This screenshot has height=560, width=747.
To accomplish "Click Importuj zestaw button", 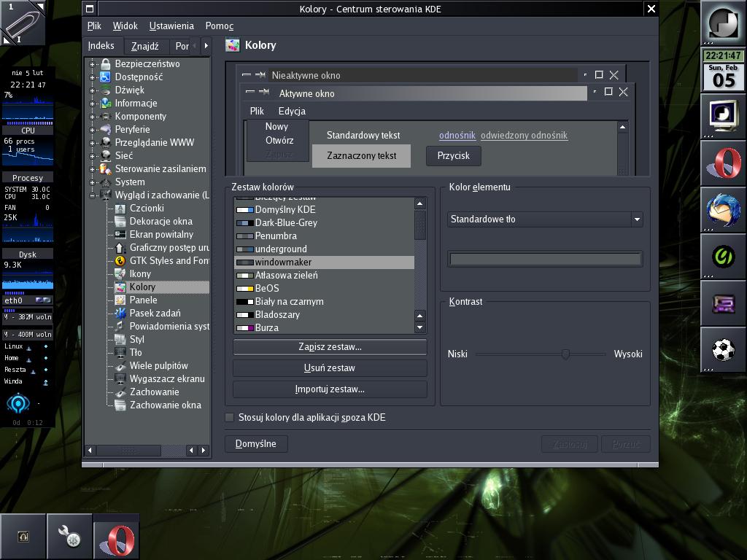I will tap(330, 389).
